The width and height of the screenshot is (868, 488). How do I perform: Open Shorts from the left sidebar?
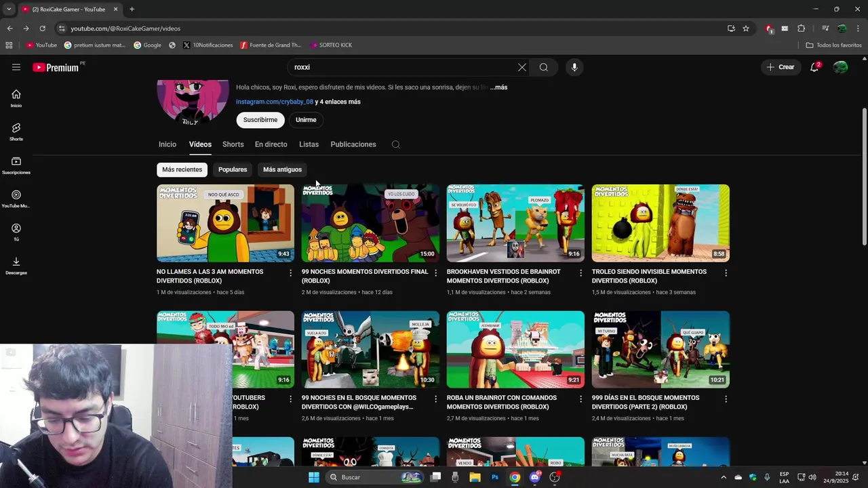(16, 131)
